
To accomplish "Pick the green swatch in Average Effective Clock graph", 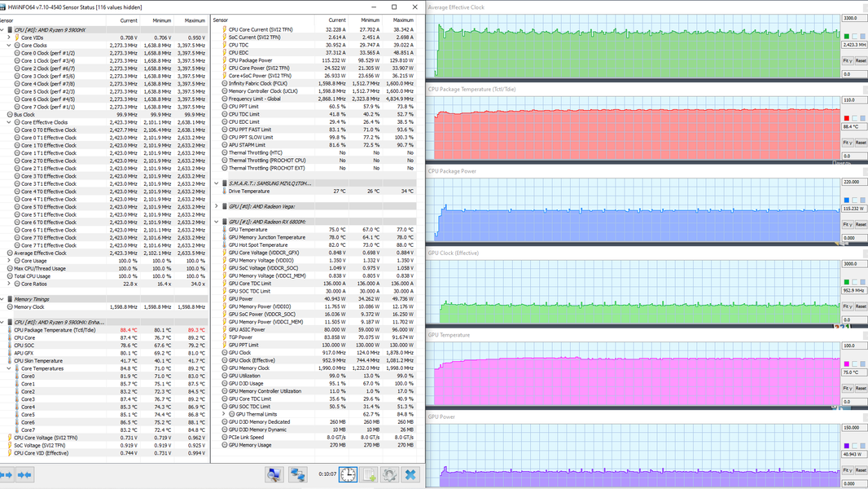I will 846,36.
